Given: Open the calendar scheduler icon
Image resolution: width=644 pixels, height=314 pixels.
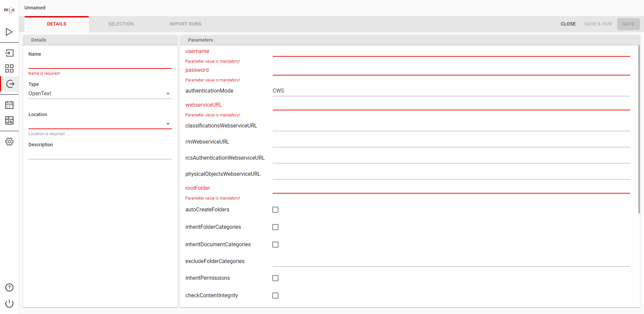Looking at the screenshot, I should [9, 105].
